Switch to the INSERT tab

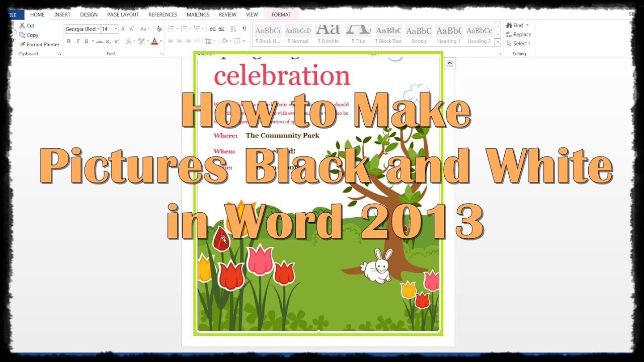tap(62, 15)
